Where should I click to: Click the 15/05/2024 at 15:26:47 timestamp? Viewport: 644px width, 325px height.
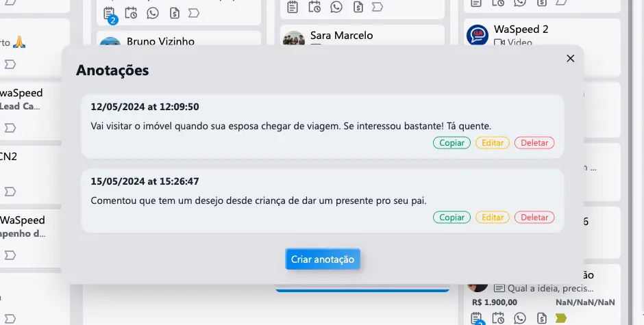[x=145, y=181]
